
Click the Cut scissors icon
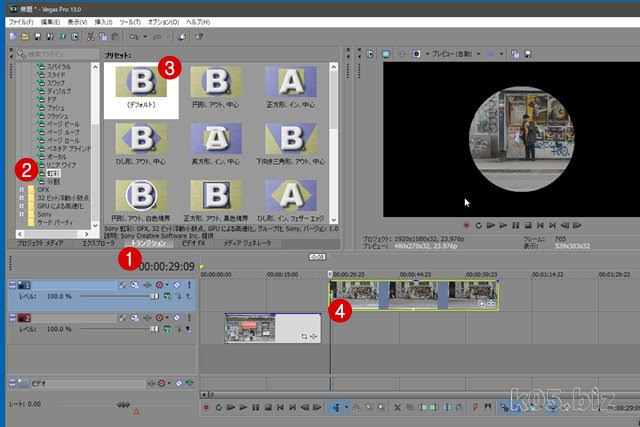pos(91,37)
